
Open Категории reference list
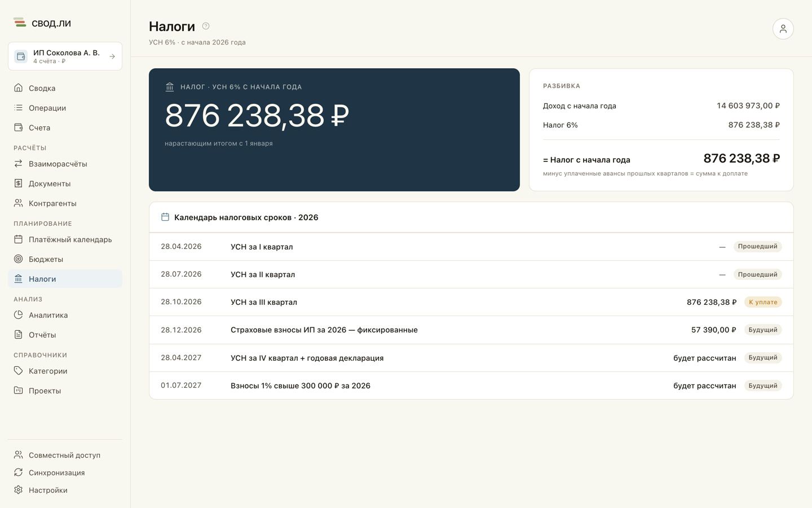[x=65, y=371]
